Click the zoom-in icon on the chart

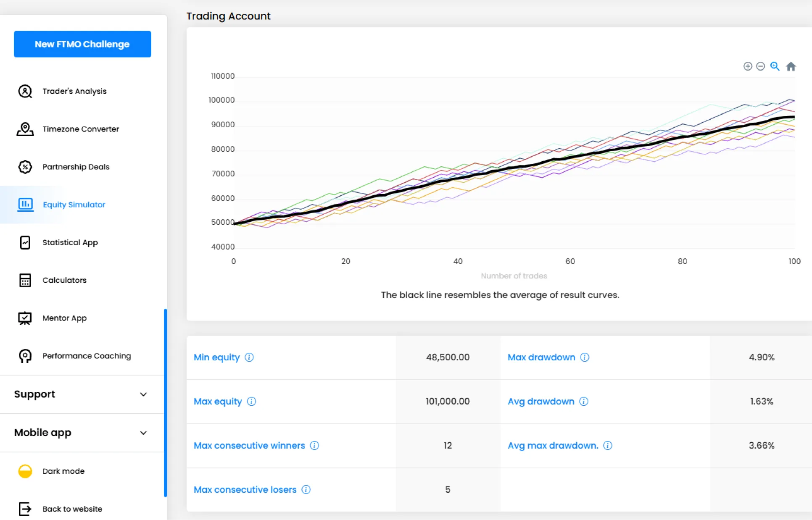pyautogui.click(x=748, y=66)
